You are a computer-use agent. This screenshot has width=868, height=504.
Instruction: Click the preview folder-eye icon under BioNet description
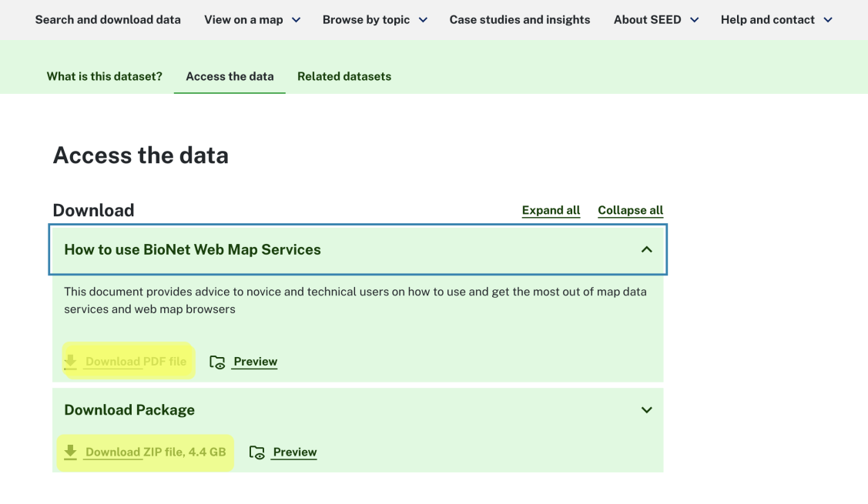(x=217, y=362)
